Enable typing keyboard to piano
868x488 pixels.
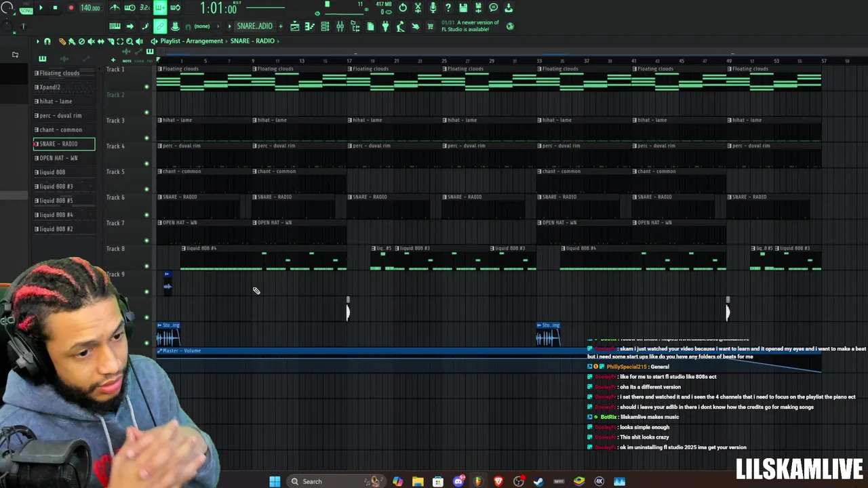coord(115,26)
